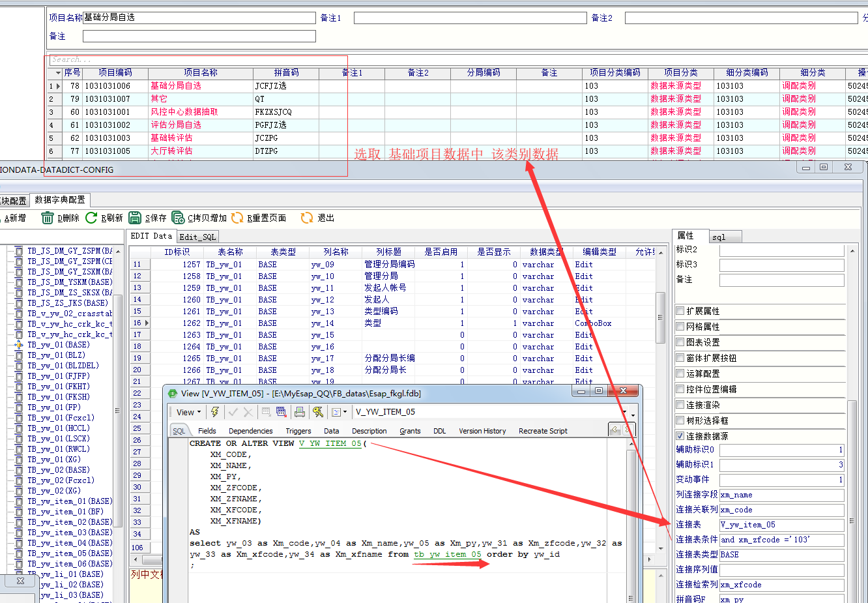The height and width of the screenshot is (603, 868).
Task: Click the lightning execute icon in View window
Action: tap(214, 412)
